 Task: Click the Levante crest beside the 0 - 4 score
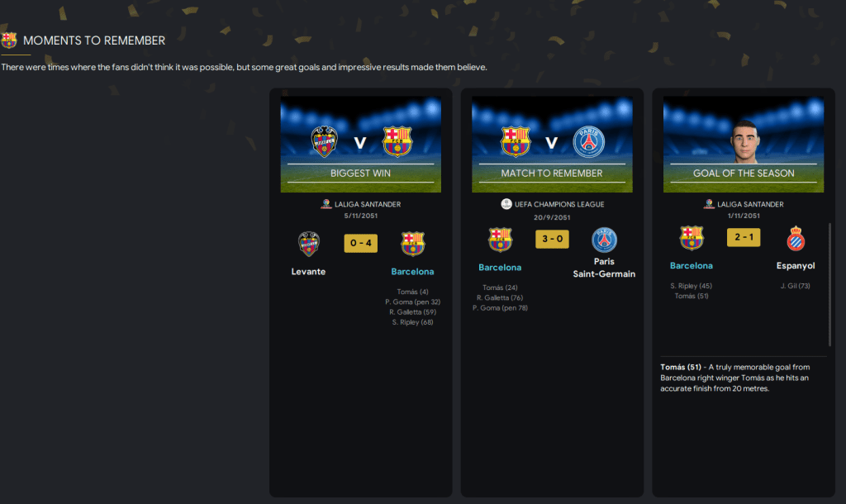tap(309, 244)
